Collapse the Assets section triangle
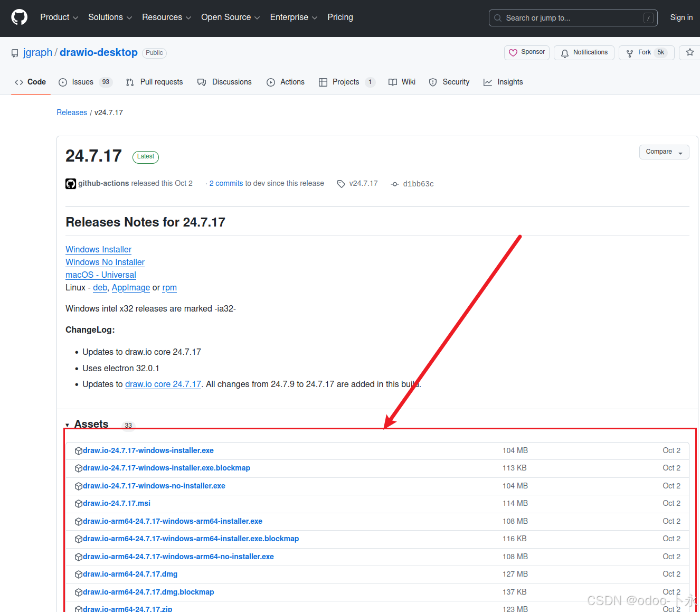700x612 pixels. (x=68, y=425)
